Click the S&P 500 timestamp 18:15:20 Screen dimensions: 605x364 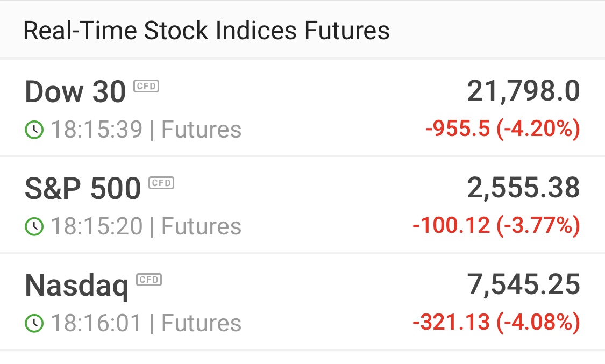(x=96, y=226)
